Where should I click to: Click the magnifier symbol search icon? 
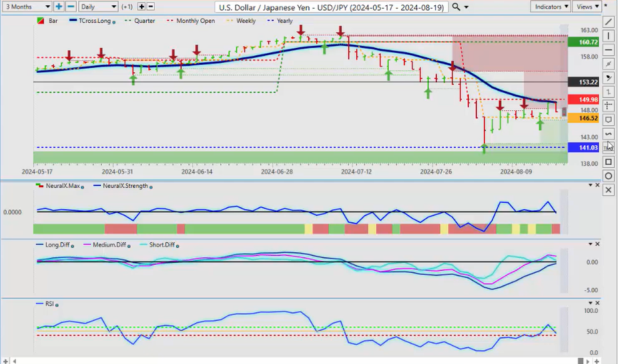click(456, 7)
